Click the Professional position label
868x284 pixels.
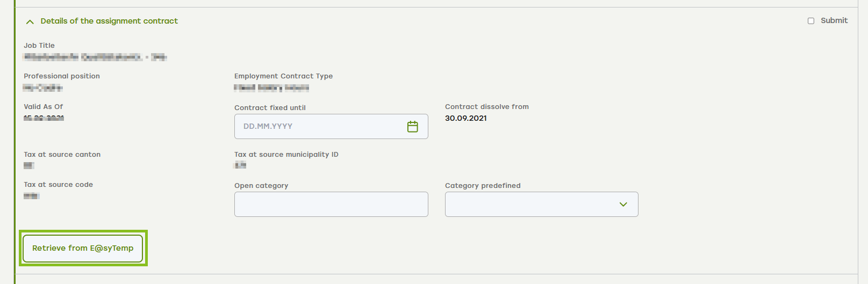[62, 76]
